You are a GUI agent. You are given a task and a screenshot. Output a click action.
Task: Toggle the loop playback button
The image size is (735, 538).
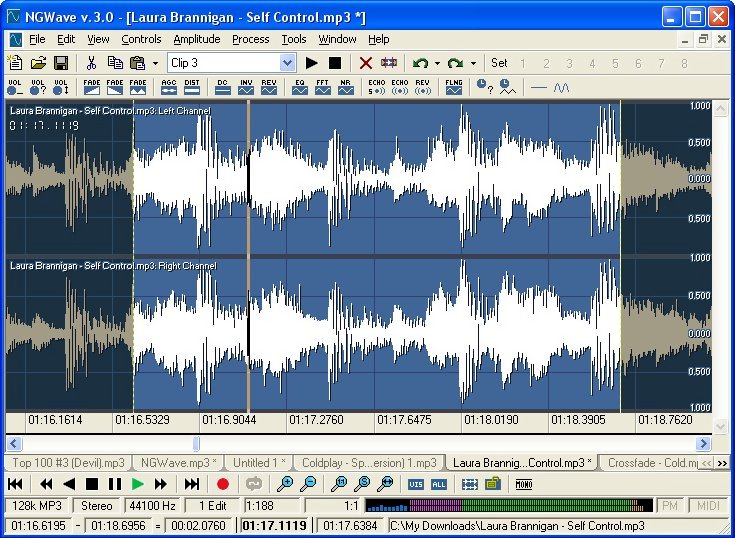(x=253, y=484)
